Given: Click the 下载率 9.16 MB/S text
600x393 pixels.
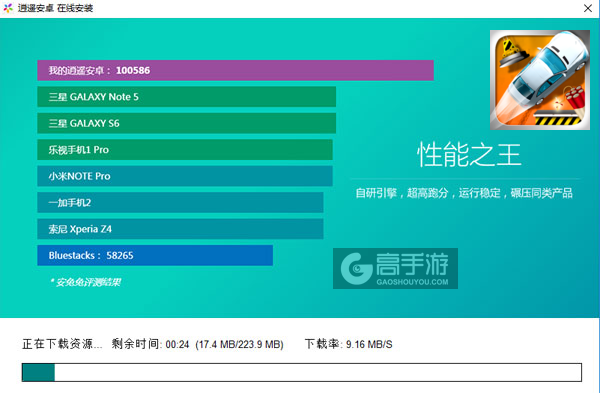Looking at the screenshot, I should pyautogui.click(x=348, y=344).
